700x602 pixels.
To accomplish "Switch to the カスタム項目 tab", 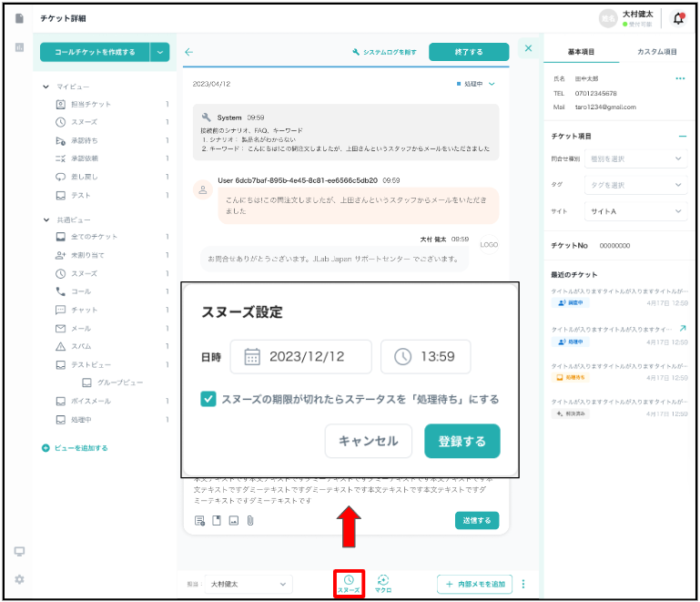I will (656, 53).
